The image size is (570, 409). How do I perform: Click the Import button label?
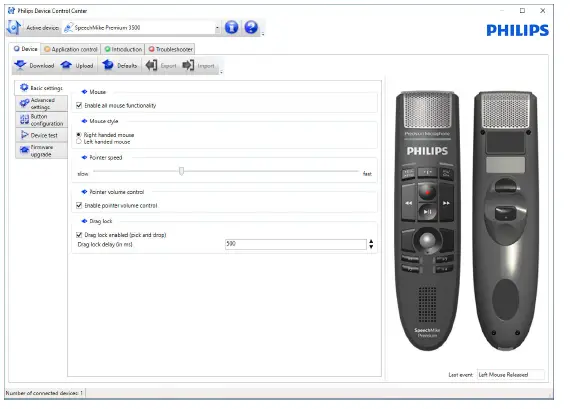tap(206, 66)
